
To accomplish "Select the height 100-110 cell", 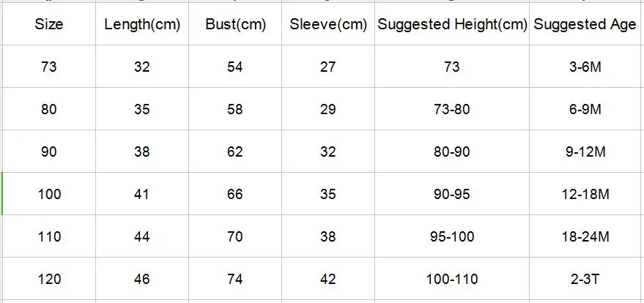I will (452, 280).
